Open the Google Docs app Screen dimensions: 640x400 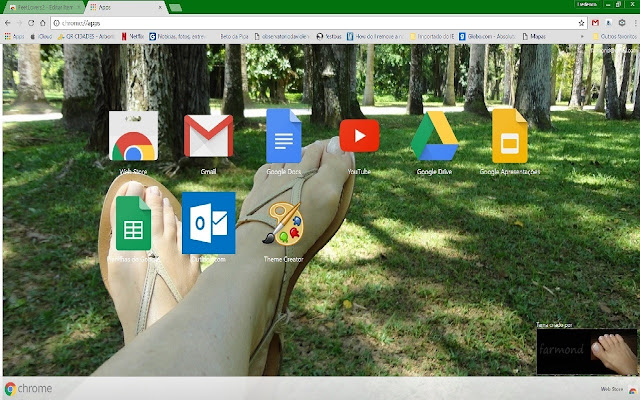[x=284, y=136]
